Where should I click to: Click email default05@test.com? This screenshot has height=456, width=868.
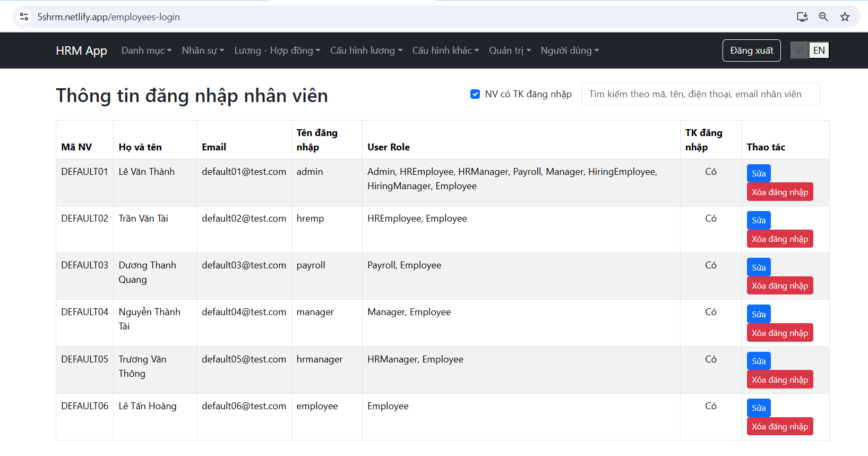[244, 359]
